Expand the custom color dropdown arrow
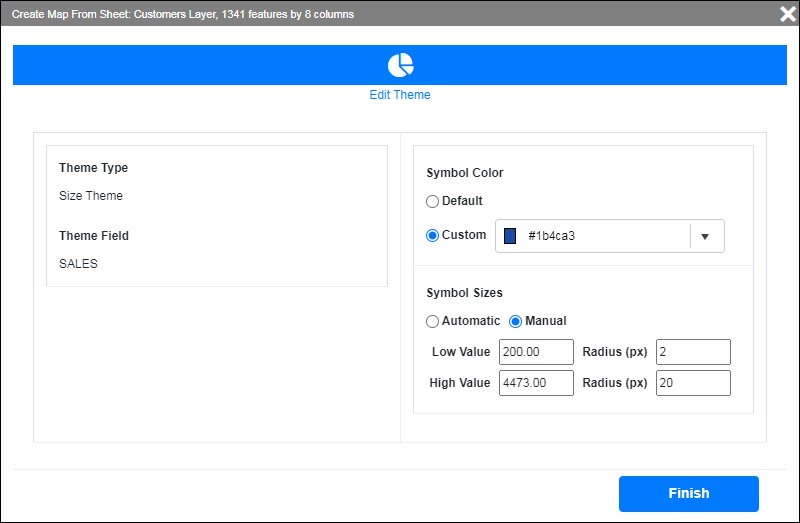 click(x=705, y=236)
